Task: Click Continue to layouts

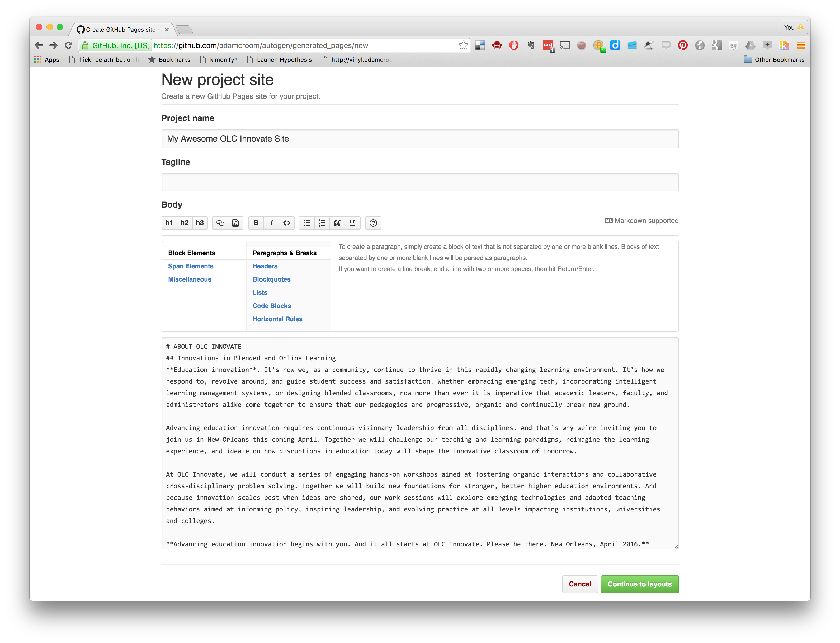Action: point(640,584)
